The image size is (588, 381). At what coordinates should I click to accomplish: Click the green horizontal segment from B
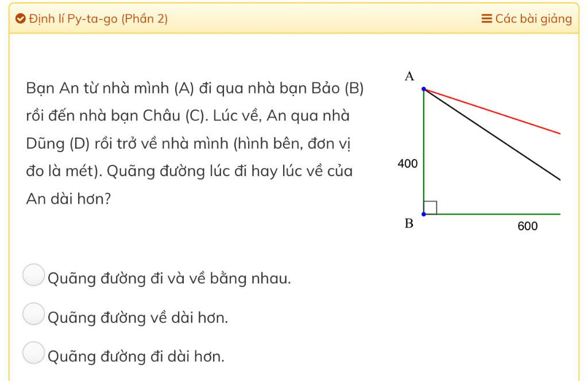[x=492, y=214]
